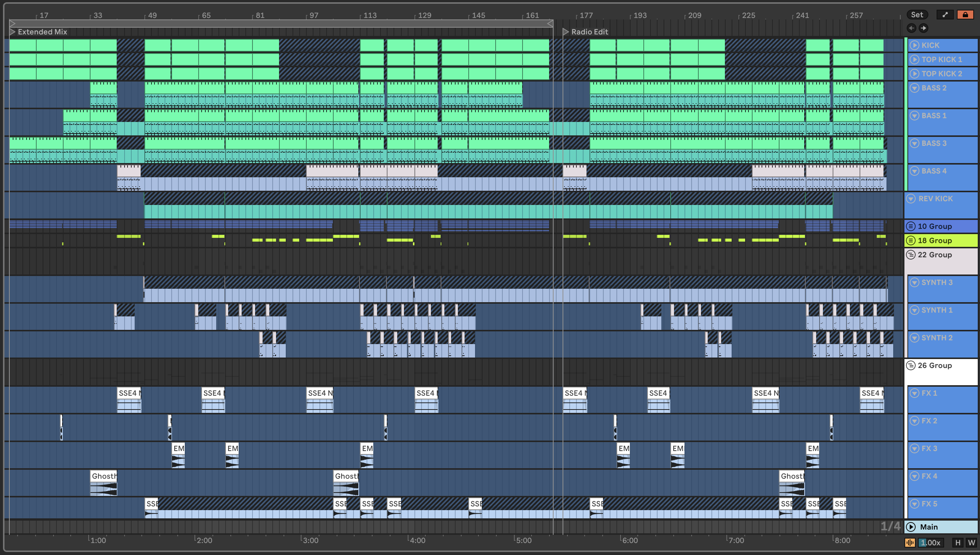Click the Set locator button
The image size is (980, 555).
pyautogui.click(x=917, y=15)
